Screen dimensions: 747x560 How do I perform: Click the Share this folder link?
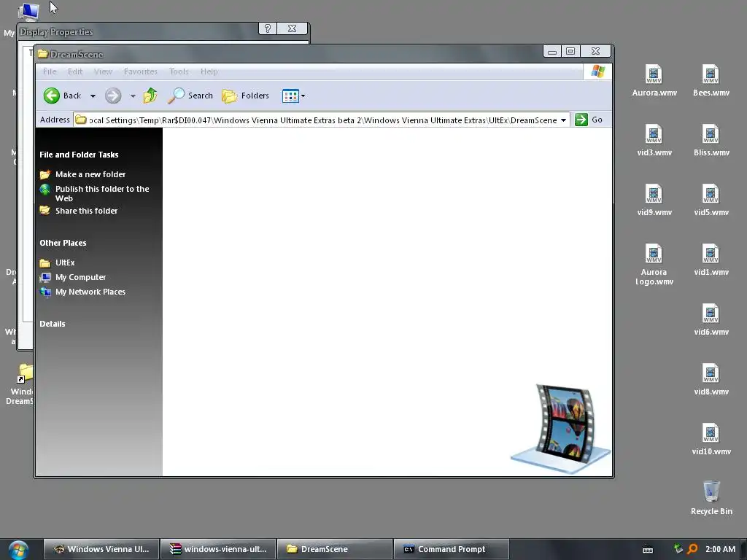coord(86,211)
